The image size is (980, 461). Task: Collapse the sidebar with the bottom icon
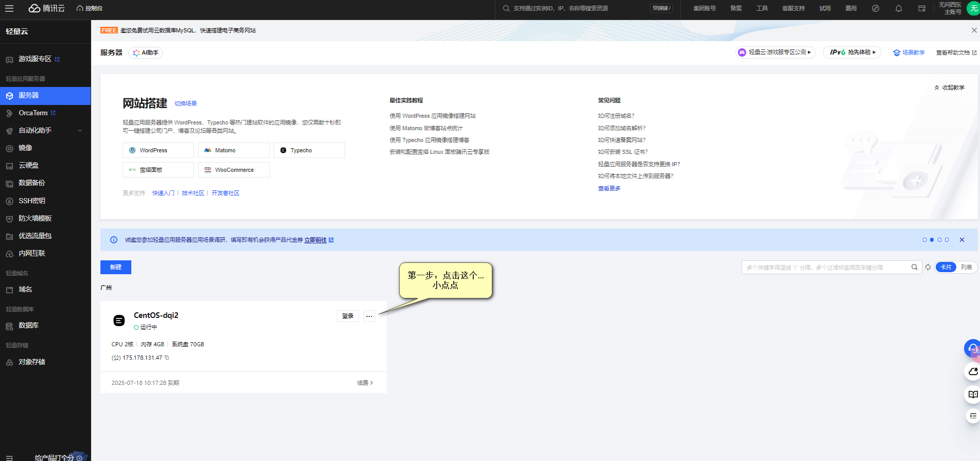(9, 457)
